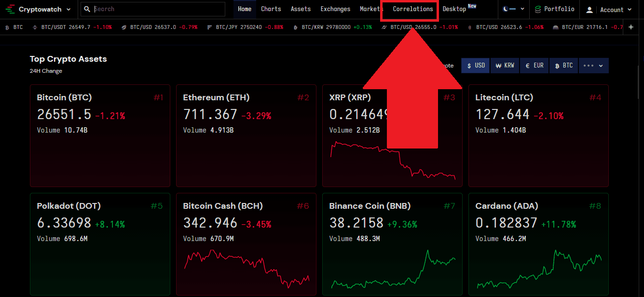Open the more quote currencies dropdown
The width and height of the screenshot is (644, 297).
[593, 66]
